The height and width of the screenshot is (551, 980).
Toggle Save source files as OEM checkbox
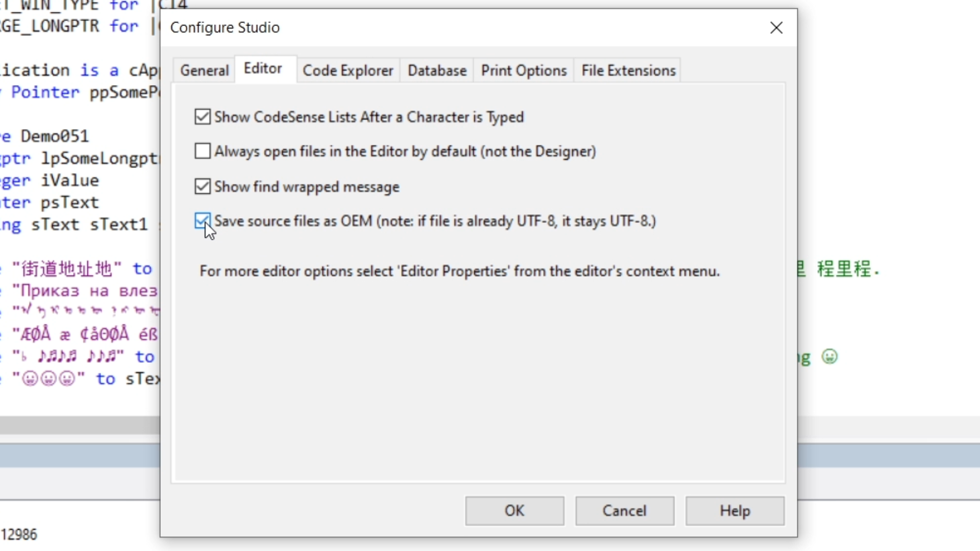pyautogui.click(x=203, y=221)
